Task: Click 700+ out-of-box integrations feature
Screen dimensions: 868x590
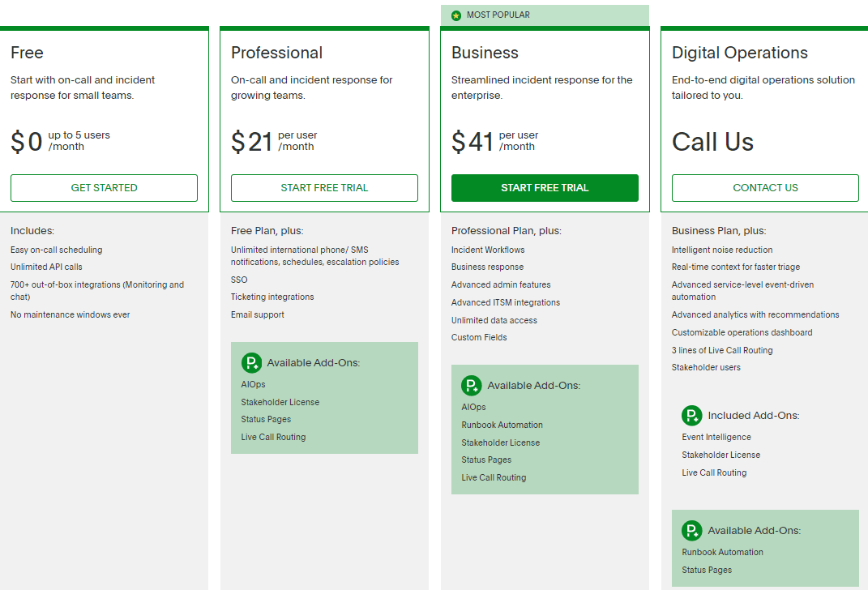Action: pyautogui.click(x=97, y=291)
